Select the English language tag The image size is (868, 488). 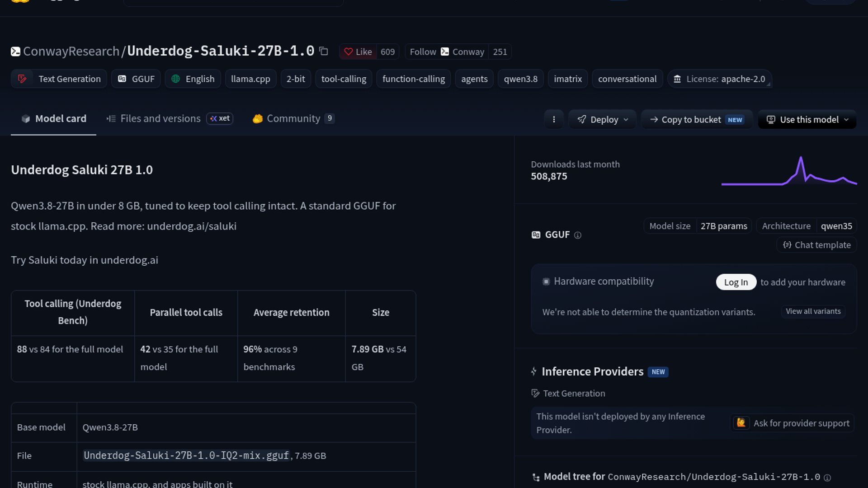[193, 79]
